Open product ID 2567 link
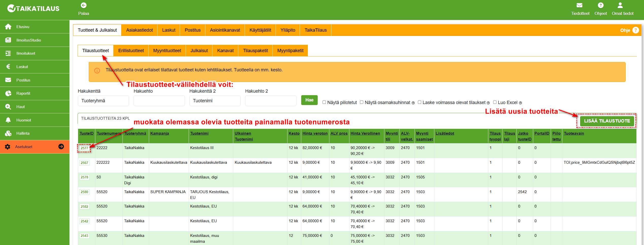The width and height of the screenshot is (644, 245). coord(84,163)
